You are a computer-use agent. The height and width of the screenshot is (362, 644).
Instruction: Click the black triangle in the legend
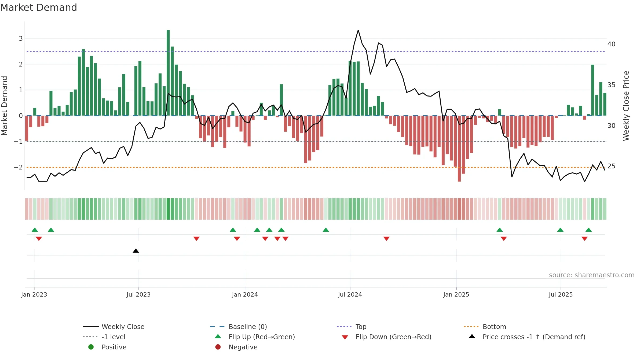(x=472, y=336)
